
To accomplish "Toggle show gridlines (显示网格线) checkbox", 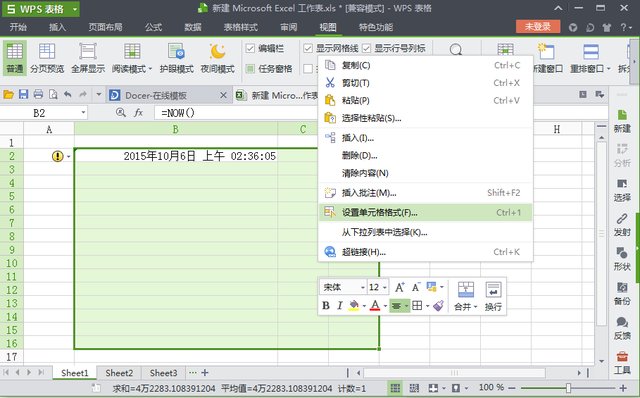I will pos(308,49).
